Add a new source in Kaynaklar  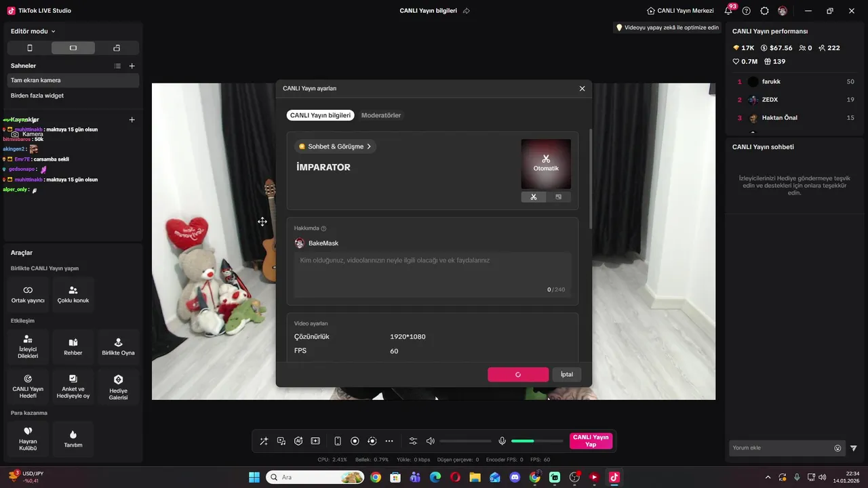[132, 119]
